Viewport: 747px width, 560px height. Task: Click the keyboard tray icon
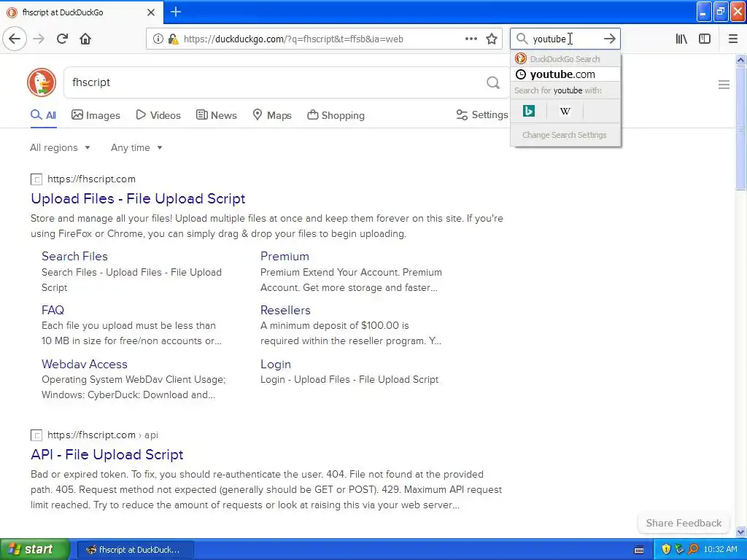[639, 550]
